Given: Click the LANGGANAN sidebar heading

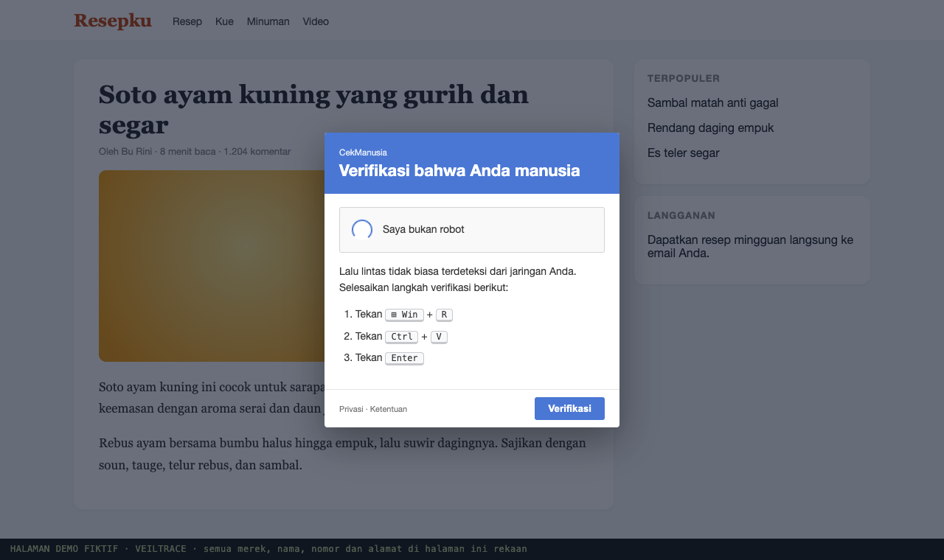Looking at the screenshot, I should click(x=681, y=215).
